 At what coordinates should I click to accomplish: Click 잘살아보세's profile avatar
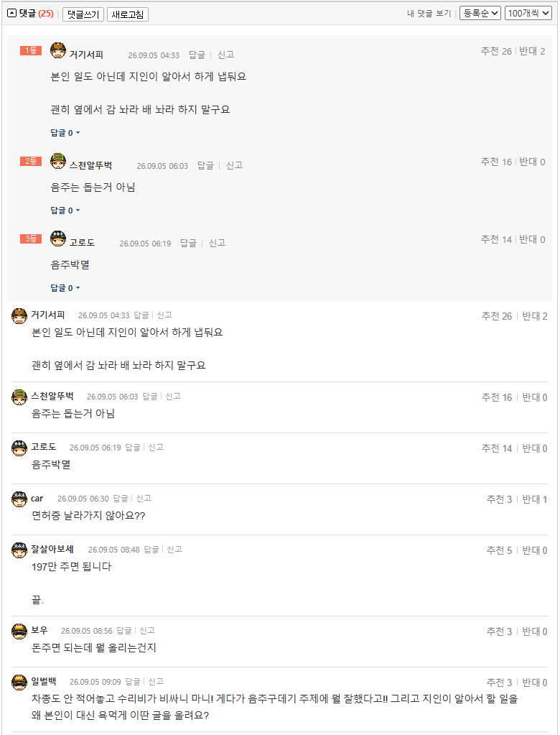19,550
